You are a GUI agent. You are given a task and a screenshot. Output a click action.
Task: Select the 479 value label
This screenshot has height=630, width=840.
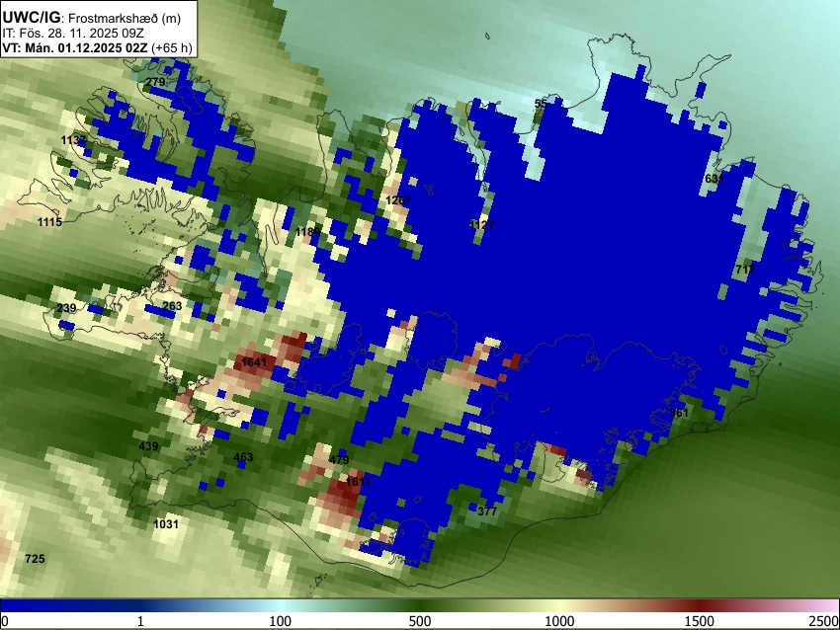click(339, 459)
